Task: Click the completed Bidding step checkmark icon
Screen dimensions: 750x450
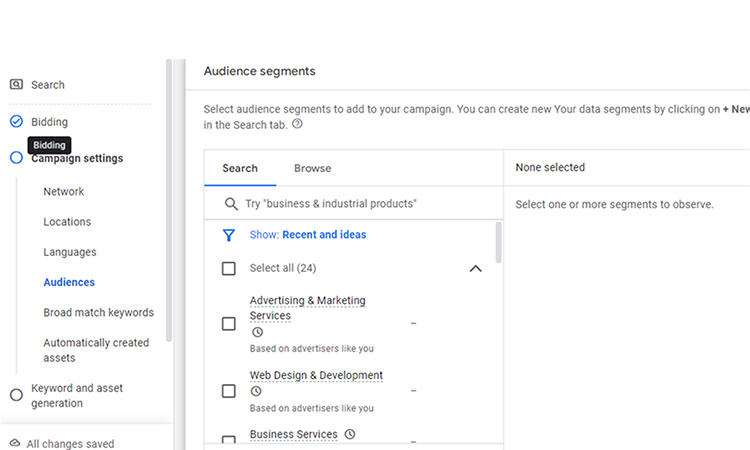Action: (16, 121)
